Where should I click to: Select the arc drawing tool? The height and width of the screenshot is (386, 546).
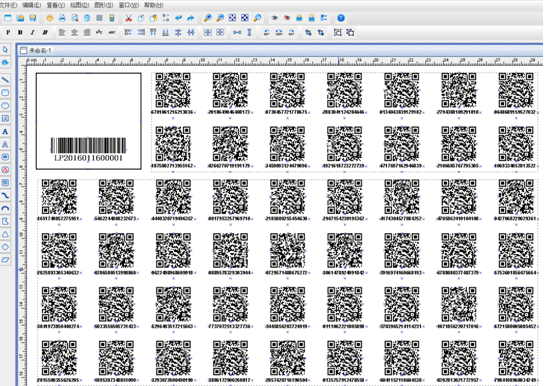click(x=5, y=208)
